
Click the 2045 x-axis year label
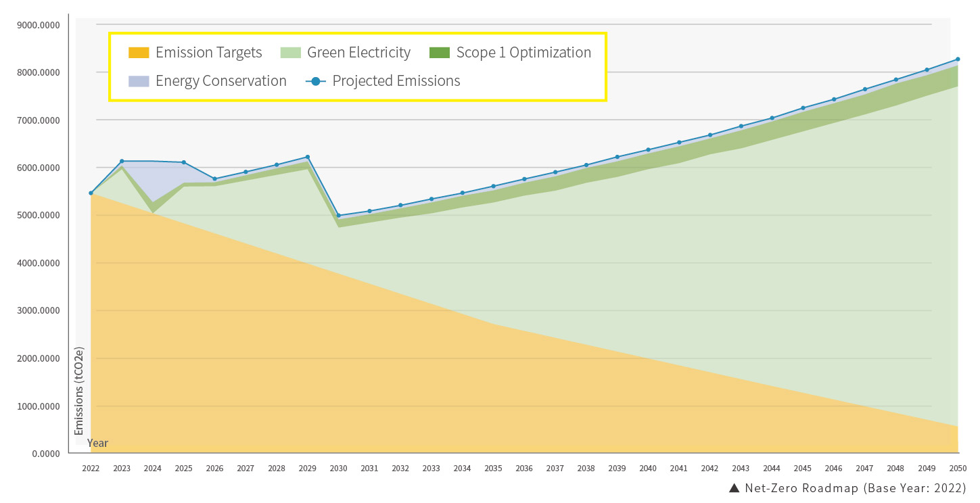pos(803,468)
